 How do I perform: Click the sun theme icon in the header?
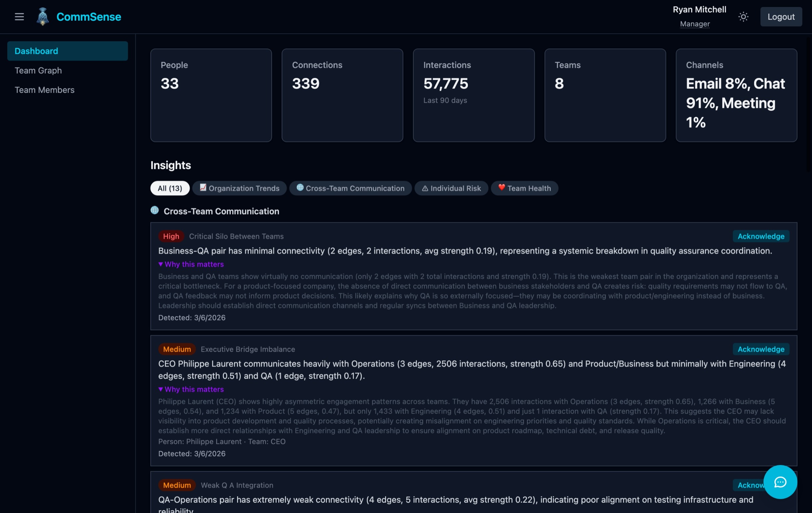743,16
